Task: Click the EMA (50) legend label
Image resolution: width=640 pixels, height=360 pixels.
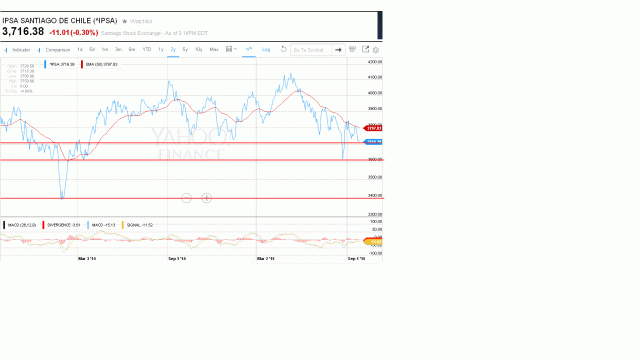Action: 100,64
